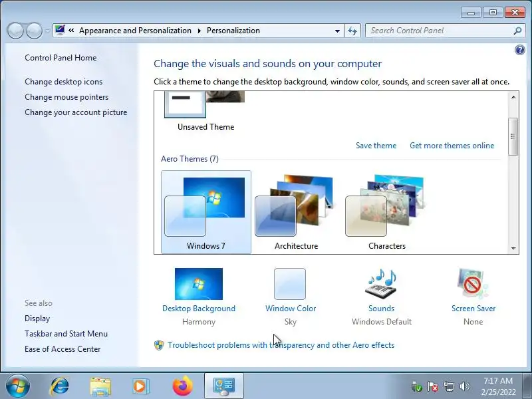Click the themes list scrollbar thumb
The image size is (532, 399).
pos(513,136)
